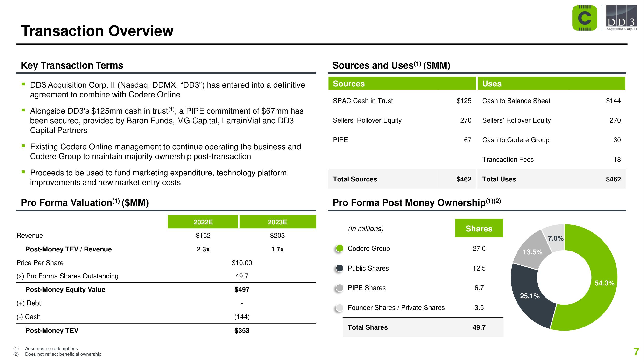This screenshot has width=644, height=362.
Task: Click the Total Shares label
Action: (x=368, y=327)
